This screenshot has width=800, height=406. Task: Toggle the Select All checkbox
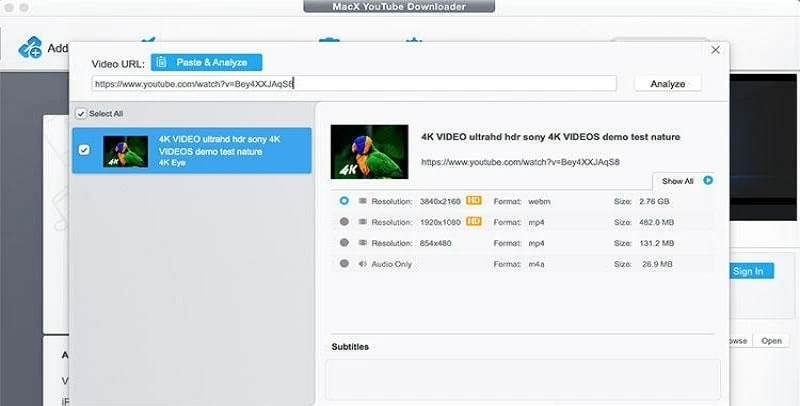click(x=81, y=114)
